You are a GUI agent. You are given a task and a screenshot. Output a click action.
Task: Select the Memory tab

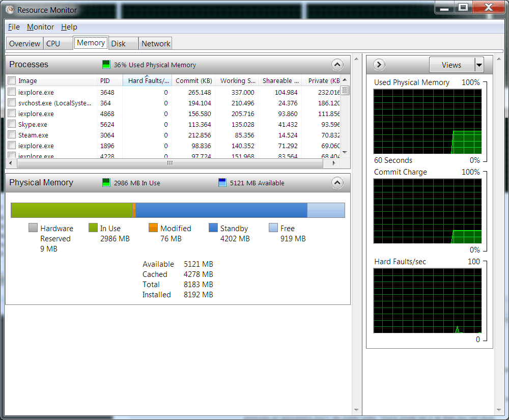tap(91, 43)
